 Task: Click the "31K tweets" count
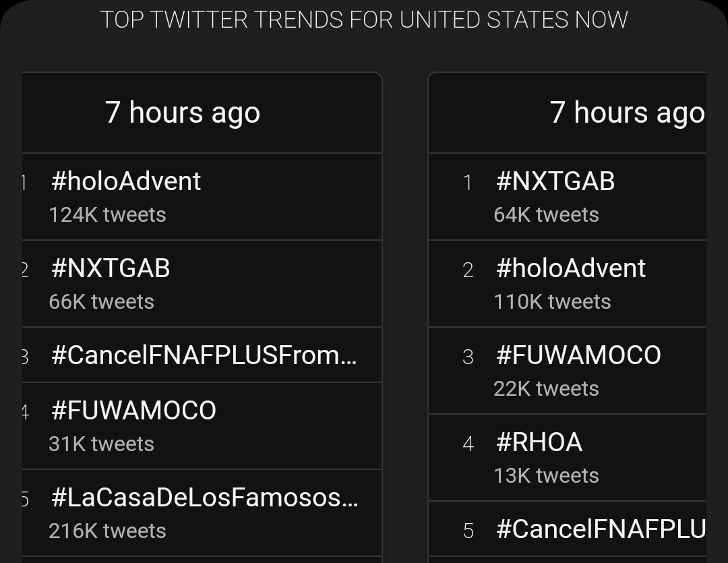(x=101, y=444)
